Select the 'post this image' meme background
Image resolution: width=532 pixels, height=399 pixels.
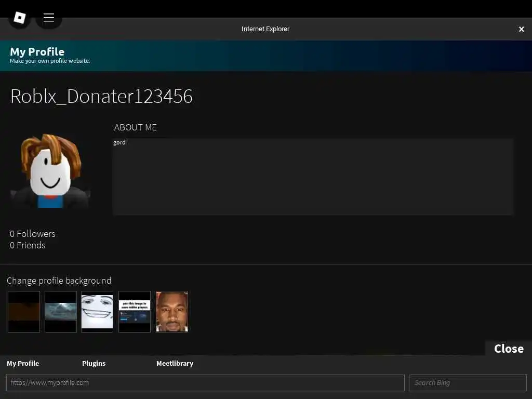[x=135, y=312]
